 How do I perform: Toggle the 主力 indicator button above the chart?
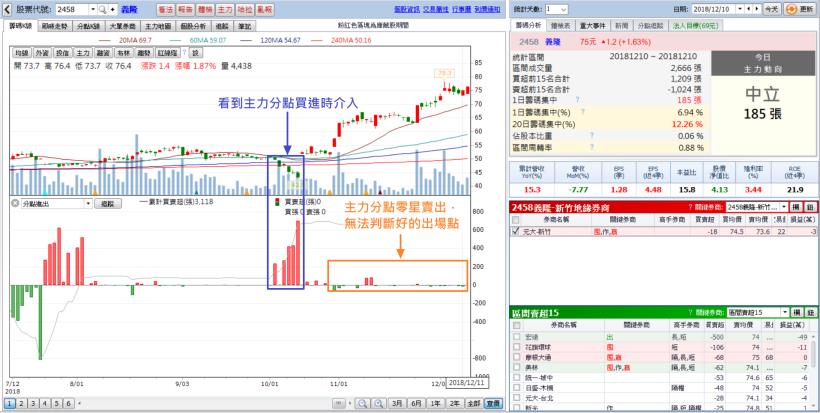pos(83,53)
